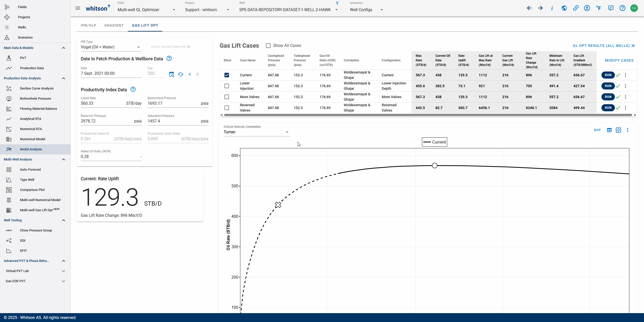Show the chart data table icon
Viewport: 644px width, 322px height.
tap(609, 130)
